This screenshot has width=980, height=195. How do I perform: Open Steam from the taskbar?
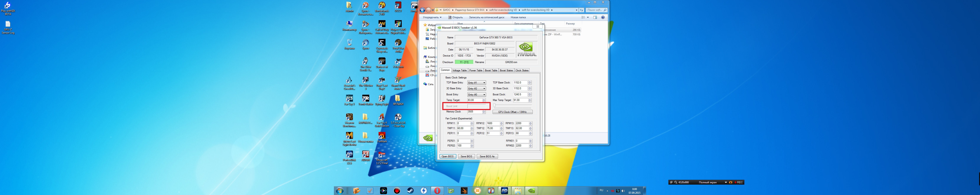pos(410,190)
